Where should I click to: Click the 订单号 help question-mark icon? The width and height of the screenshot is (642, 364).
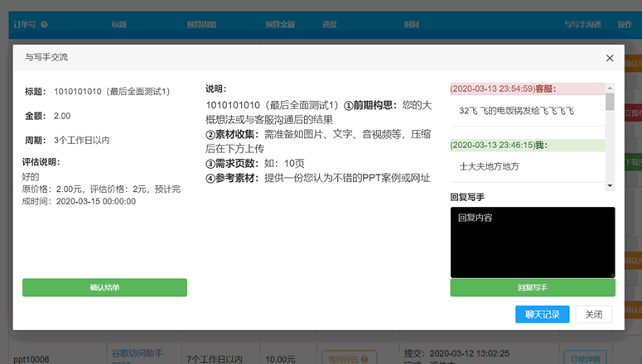tap(44, 25)
